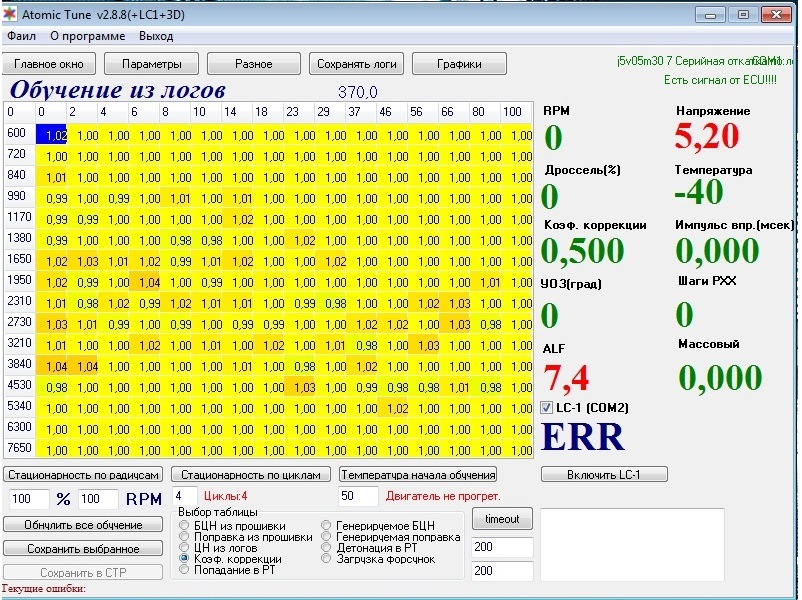
Task: Click the Стационарность по циклам button
Action: pyautogui.click(x=250, y=474)
